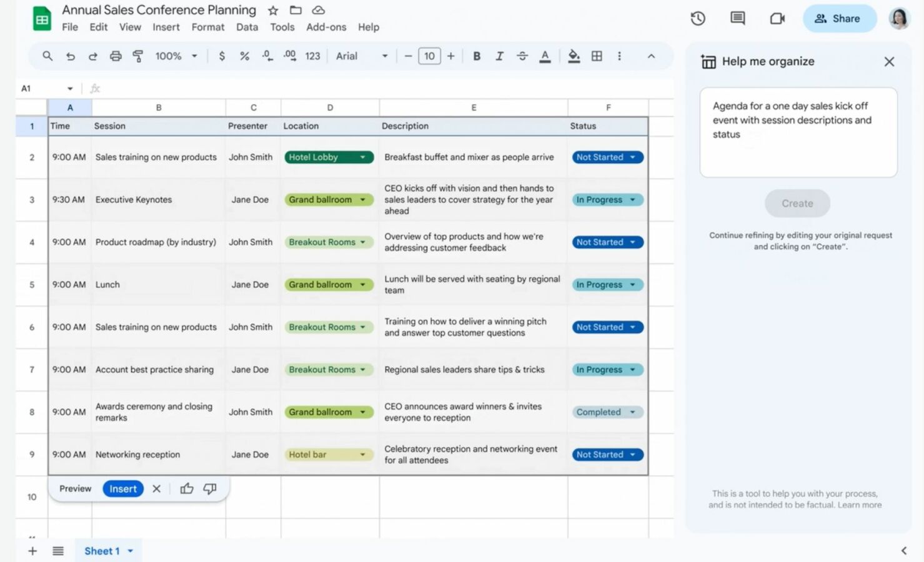Toggle italic formatting
The width and height of the screenshot is (924, 562).
[x=499, y=56]
